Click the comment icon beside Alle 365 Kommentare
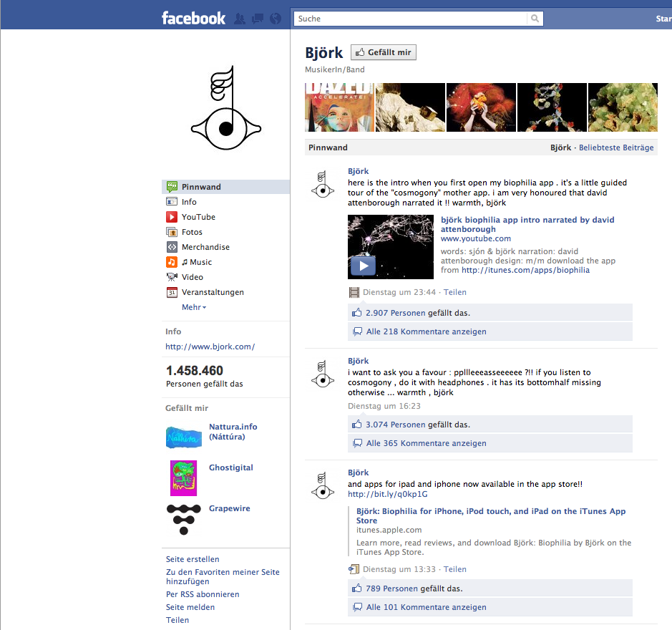Image resolution: width=672 pixels, height=630 pixels. tap(357, 443)
